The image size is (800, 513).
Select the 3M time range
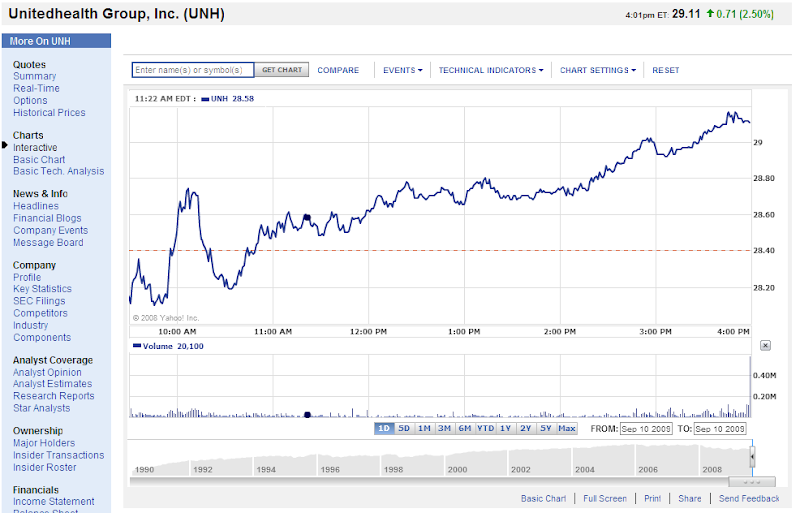pos(444,428)
